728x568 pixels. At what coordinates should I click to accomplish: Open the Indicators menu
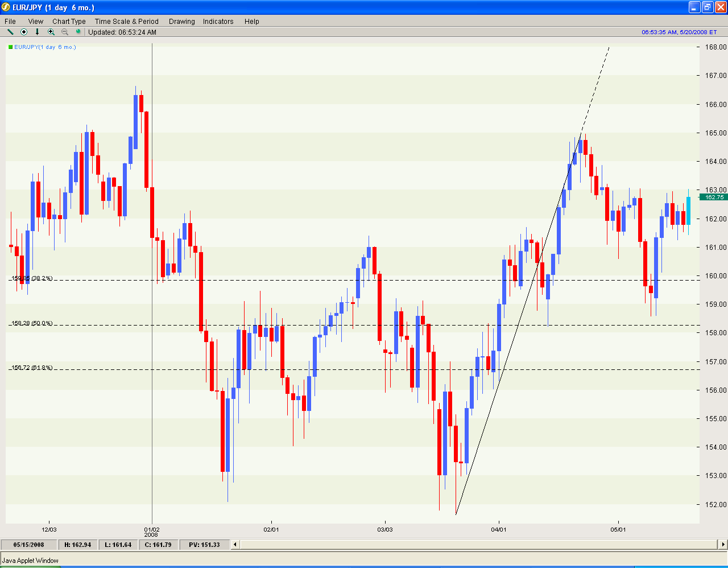(x=218, y=22)
